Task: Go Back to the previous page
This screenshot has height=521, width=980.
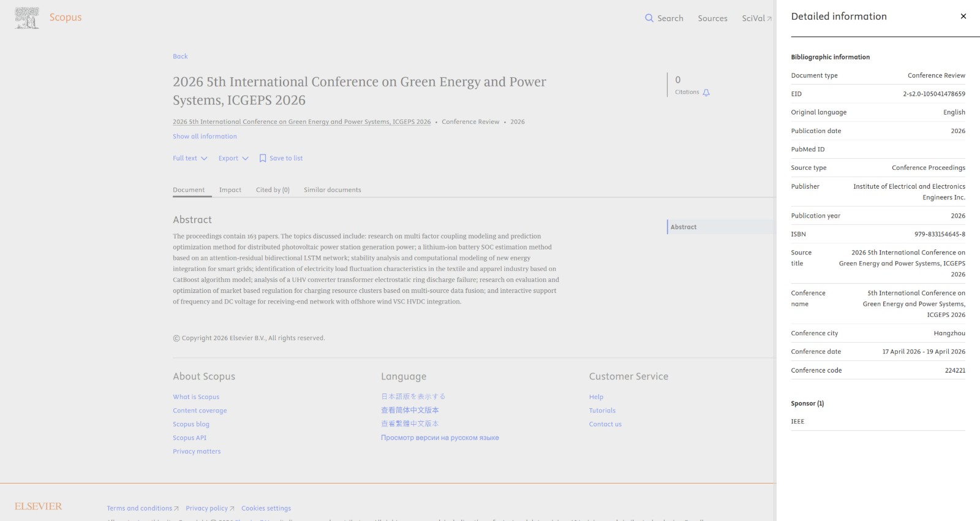Action: pyautogui.click(x=180, y=56)
